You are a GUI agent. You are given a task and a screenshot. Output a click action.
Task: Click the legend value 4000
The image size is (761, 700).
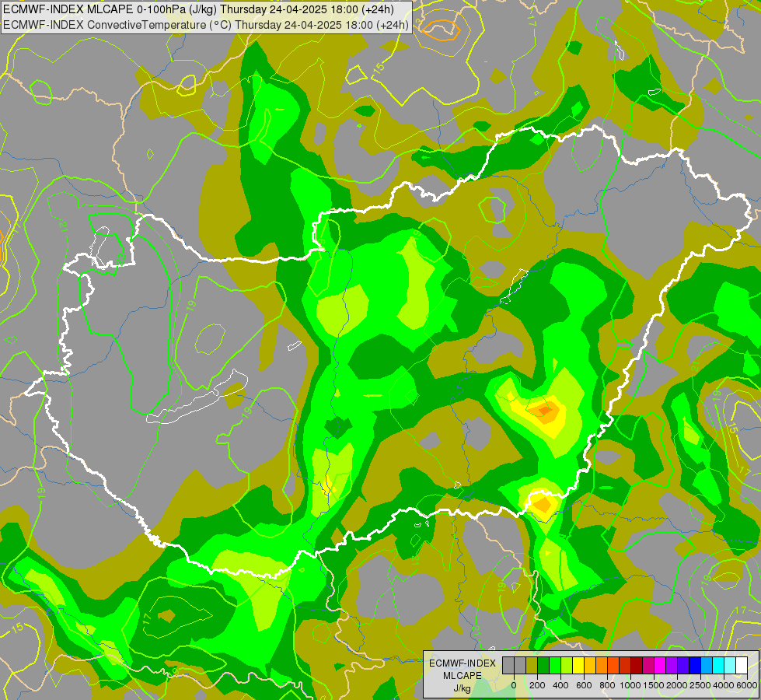coord(724,685)
